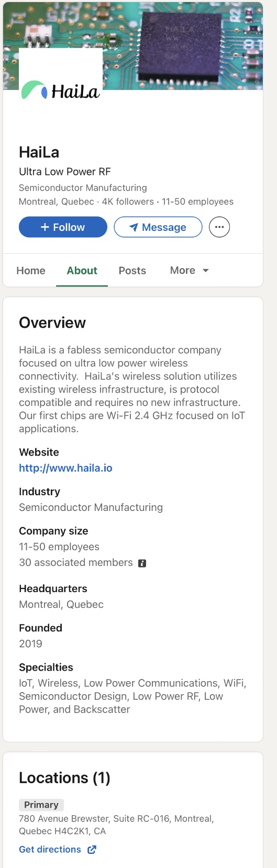Send a message to HaiLa
Viewport: 277px width, 868px height.
point(158,227)
